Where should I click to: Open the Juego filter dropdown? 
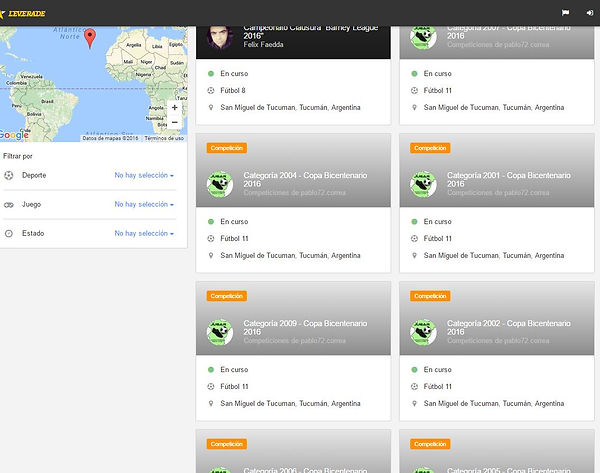point(144,204)
